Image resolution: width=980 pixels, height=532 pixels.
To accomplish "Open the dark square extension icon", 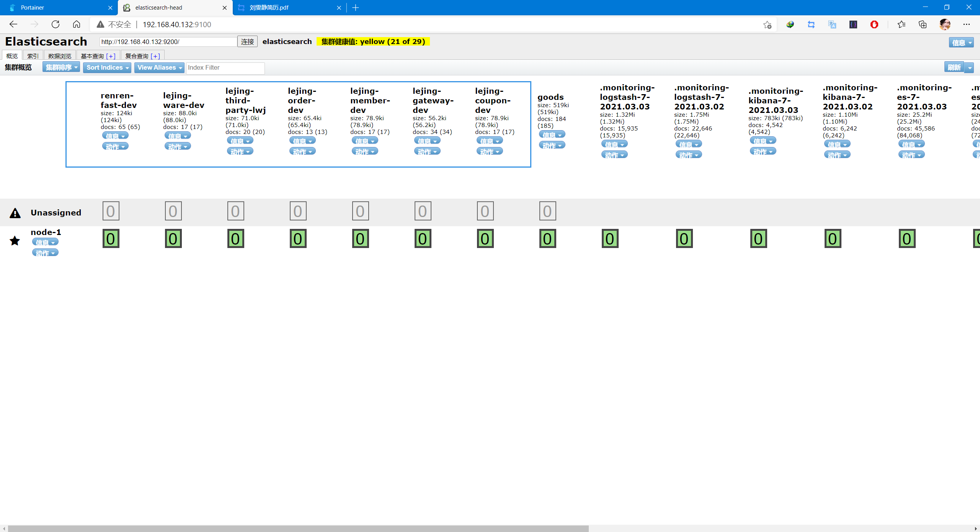I will point(853,24).
